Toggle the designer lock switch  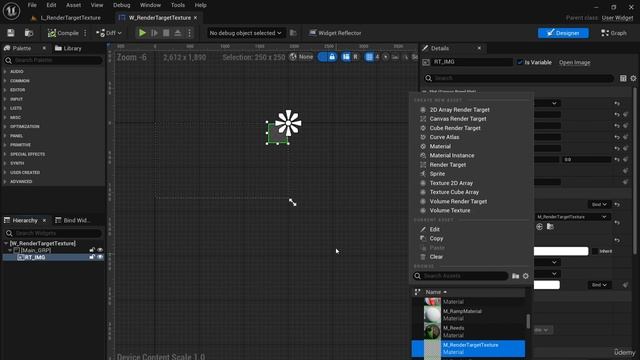327,57
